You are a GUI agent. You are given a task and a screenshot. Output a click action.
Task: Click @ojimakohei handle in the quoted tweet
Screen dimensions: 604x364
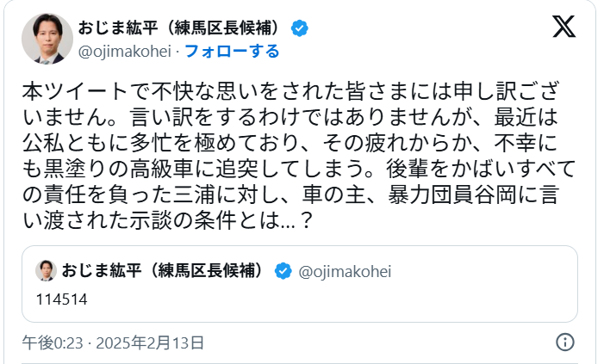[345, 272]
